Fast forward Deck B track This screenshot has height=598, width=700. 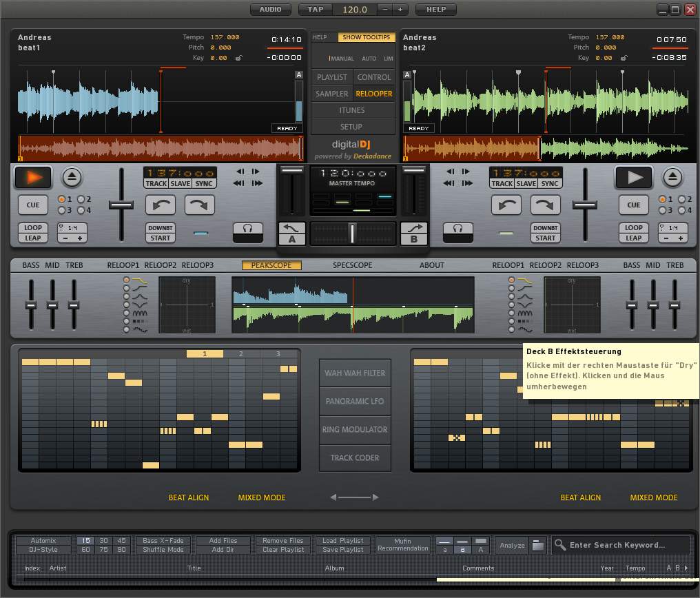click(467, 183)
